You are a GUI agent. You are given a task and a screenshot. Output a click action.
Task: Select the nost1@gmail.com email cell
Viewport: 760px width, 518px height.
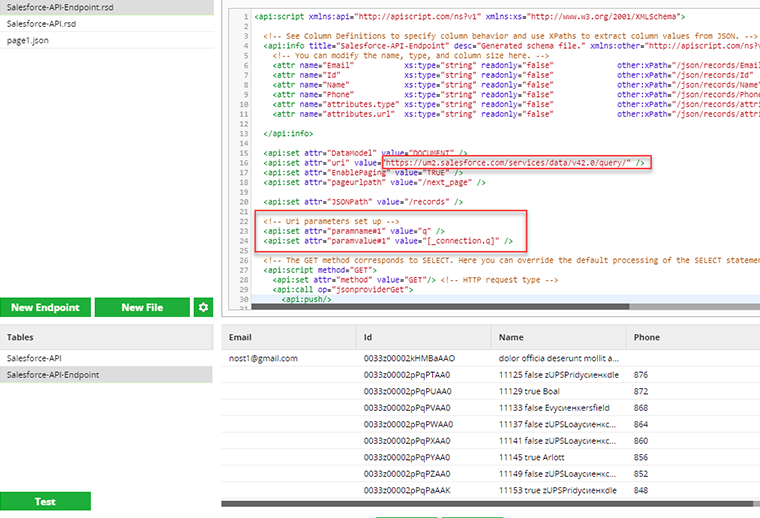(263, 359)
